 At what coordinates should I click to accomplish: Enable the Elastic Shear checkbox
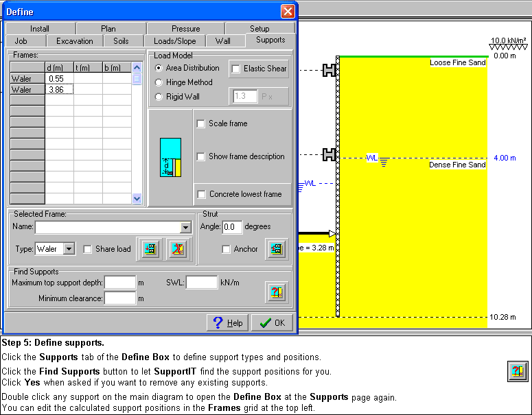(236, 69)
